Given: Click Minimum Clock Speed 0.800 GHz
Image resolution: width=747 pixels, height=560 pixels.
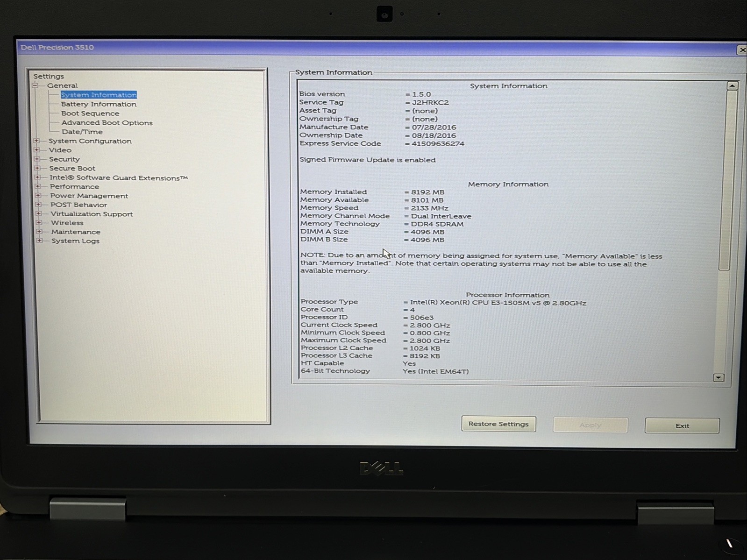Looking at the screenshot, I should [x=430, y=333].
